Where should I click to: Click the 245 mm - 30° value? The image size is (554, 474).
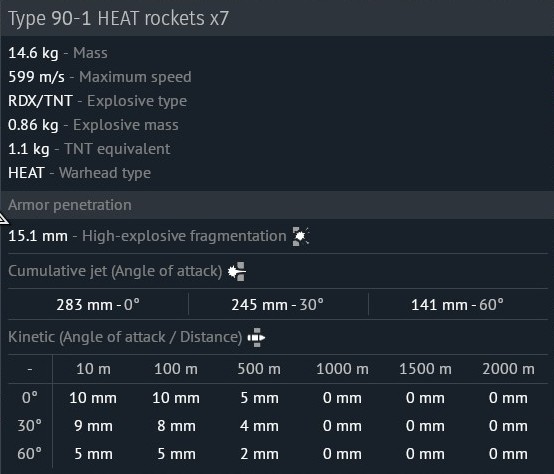277,304
